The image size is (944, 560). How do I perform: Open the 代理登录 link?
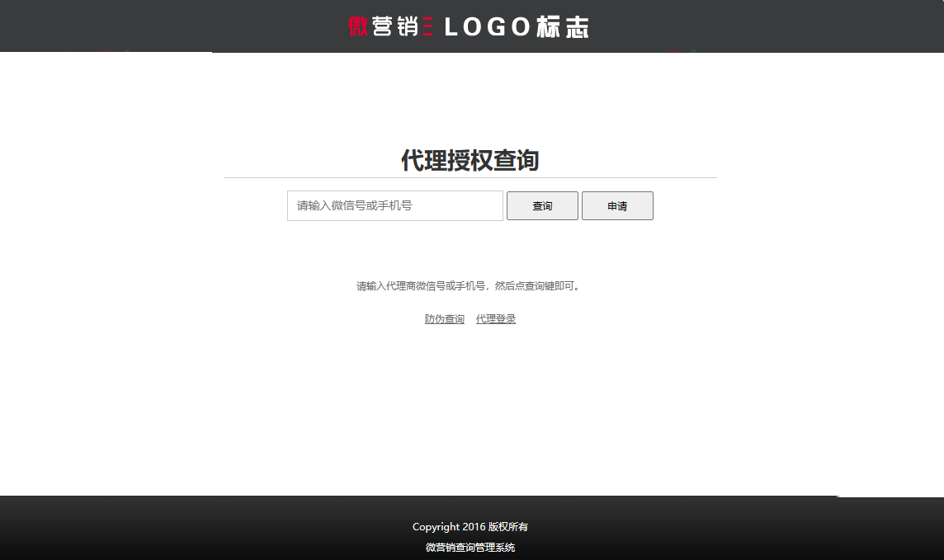pos(495,319)
